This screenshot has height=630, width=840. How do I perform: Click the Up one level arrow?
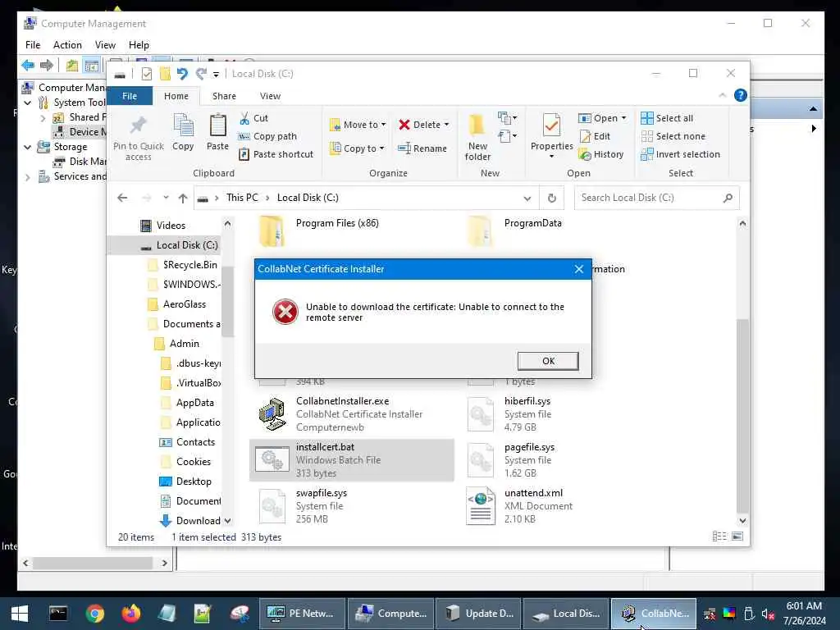tap(183, 199)
